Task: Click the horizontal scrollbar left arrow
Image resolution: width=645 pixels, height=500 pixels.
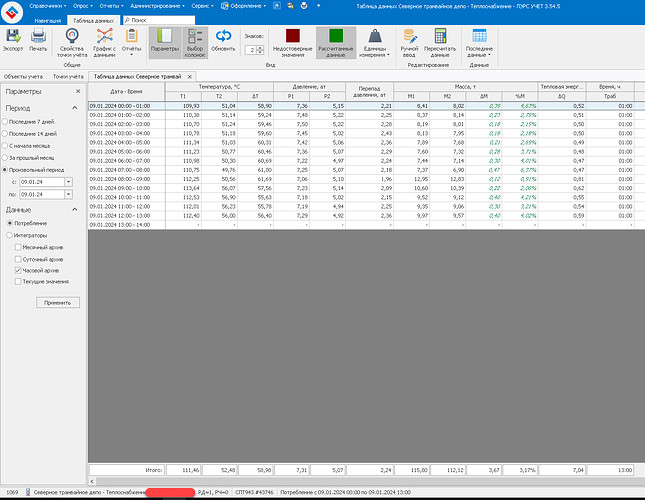Action: pyautogui.click(x=92, y=481)
